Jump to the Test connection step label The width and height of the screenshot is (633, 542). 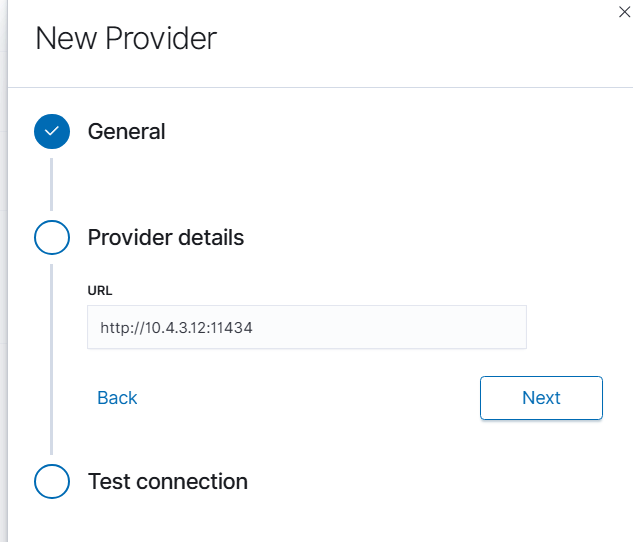[168, 481]
